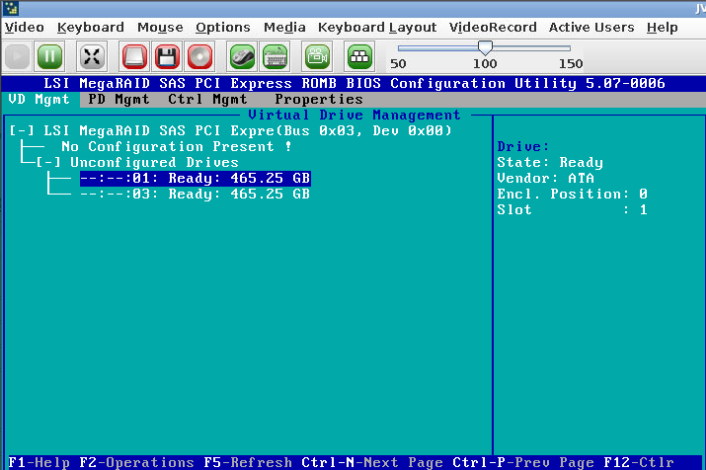This screenshot has width=706, height=470.
Task: Click the green video record camera icon
Action: [318, 56]
